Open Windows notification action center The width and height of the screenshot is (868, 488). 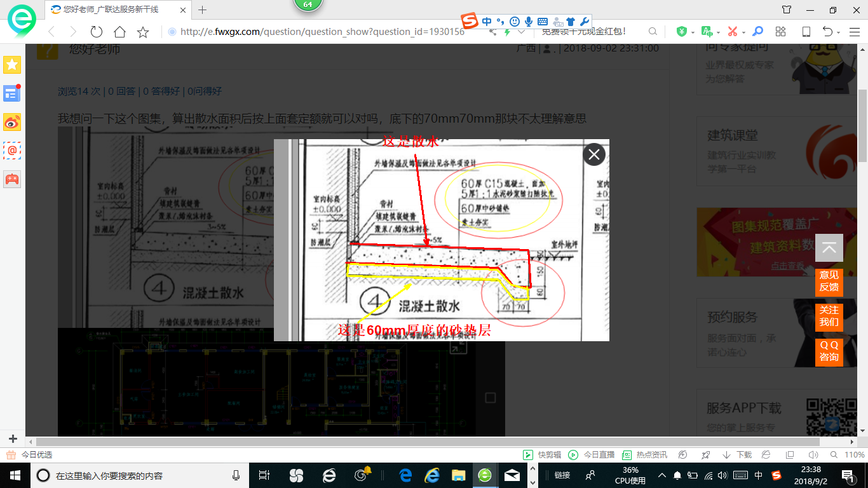click(x=848, y=475)
